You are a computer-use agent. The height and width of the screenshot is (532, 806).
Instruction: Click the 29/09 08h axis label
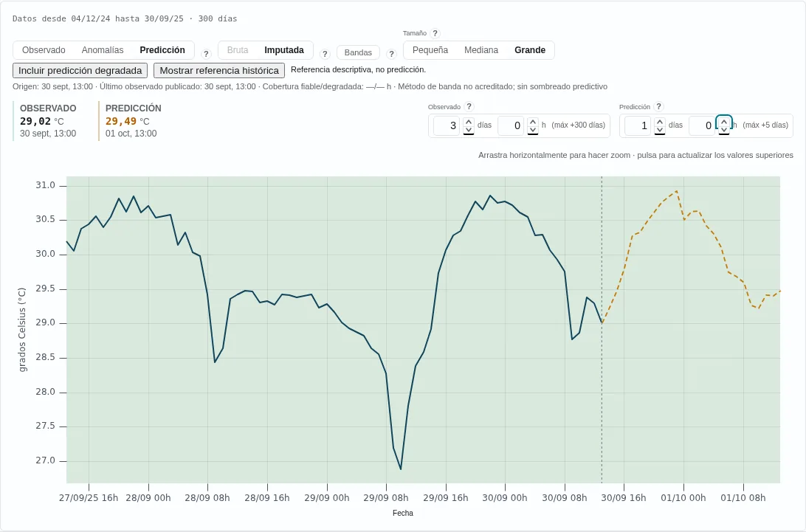point(386,497)
